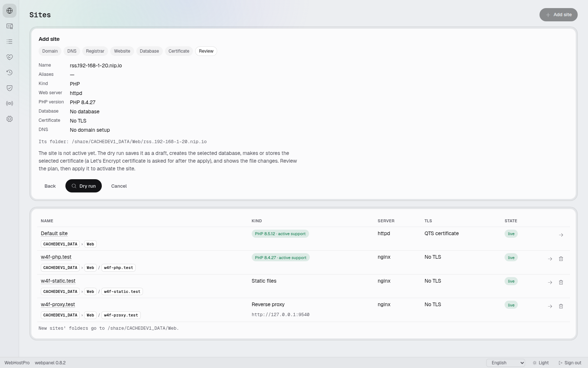Click the QTS certificate cell
The height and width of the screenshot is (368, 588).
[x=441, y=233]
